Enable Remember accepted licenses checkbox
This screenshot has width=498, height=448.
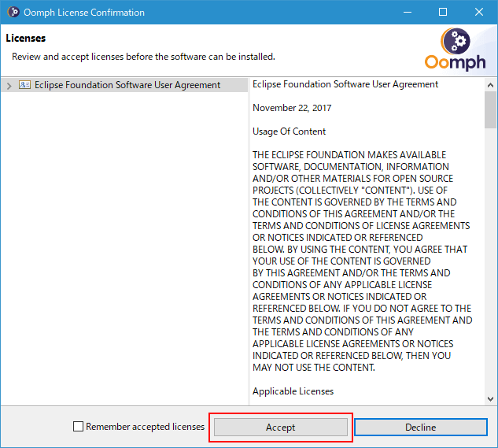point(78,427)
